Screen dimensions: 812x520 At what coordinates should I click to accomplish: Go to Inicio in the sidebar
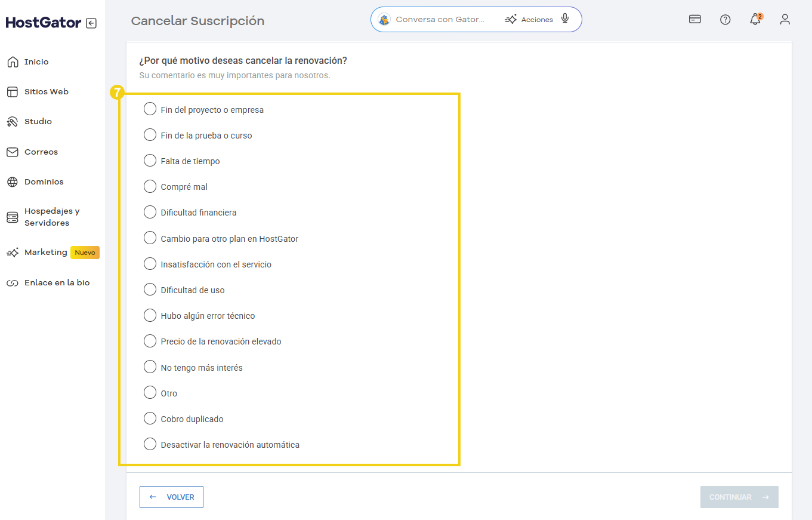click(36, 61)
